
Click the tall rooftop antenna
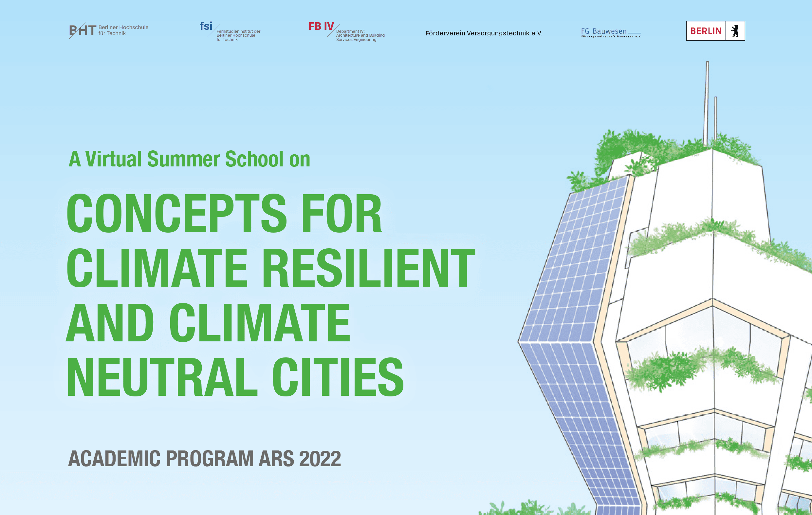(707, 101)
